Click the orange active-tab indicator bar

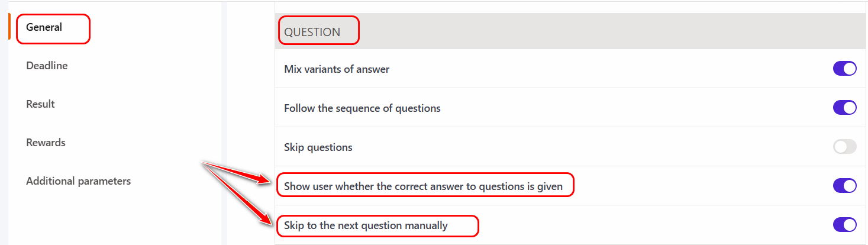tap(9, 27)
